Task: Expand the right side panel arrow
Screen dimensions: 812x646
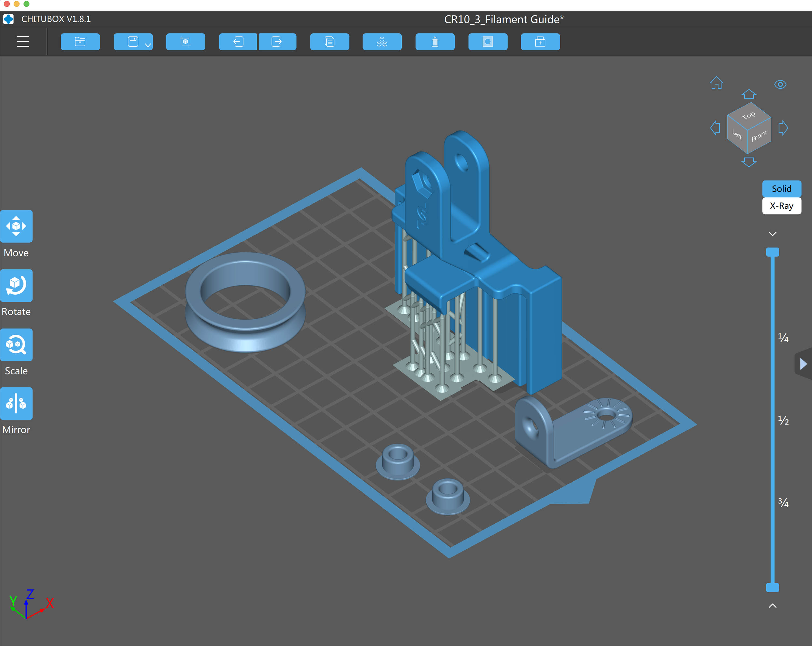Action: 803,364
